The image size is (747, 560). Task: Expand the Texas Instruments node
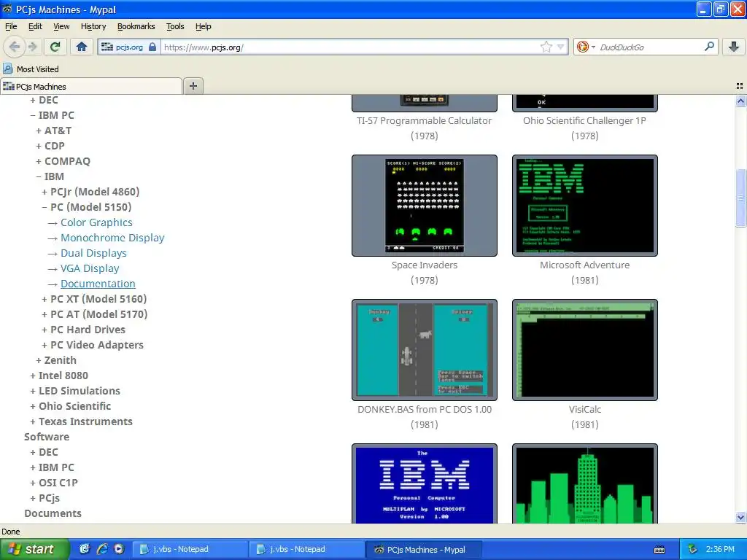82,421
